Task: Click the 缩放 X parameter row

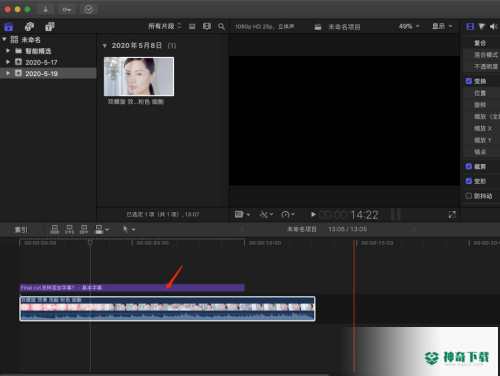Action: click(x=482, y=128)
